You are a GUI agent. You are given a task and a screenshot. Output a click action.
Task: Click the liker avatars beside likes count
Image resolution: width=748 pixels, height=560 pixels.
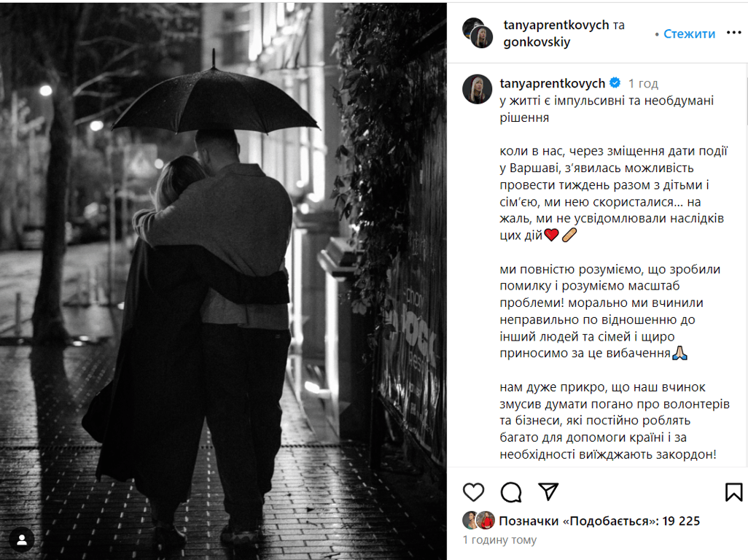pyautogui.click(x=479, y=521)
